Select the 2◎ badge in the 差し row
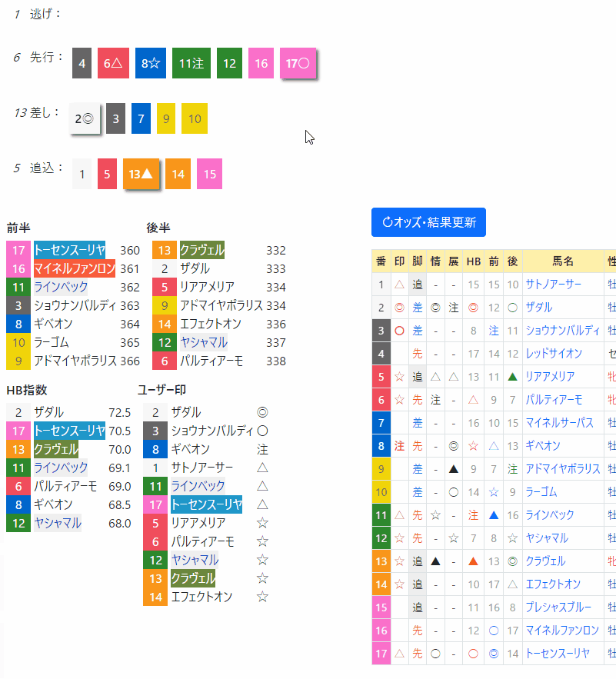Screen dimensions: 616x679 pos(85,118)
